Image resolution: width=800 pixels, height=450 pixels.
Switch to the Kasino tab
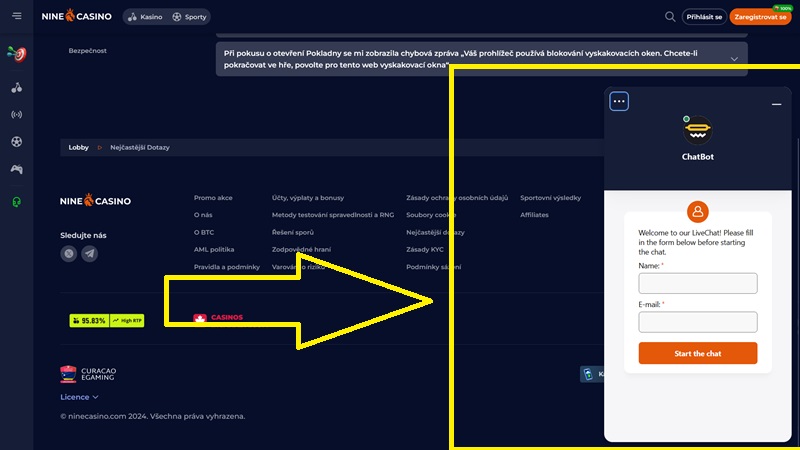(145, 17)
